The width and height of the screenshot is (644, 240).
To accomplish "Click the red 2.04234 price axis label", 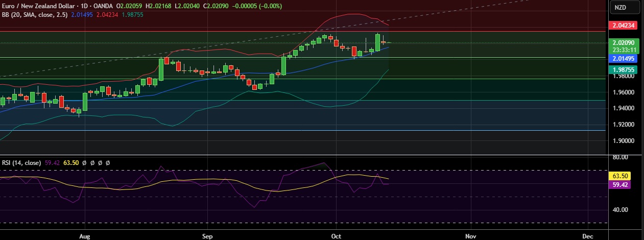I will 624,25.
